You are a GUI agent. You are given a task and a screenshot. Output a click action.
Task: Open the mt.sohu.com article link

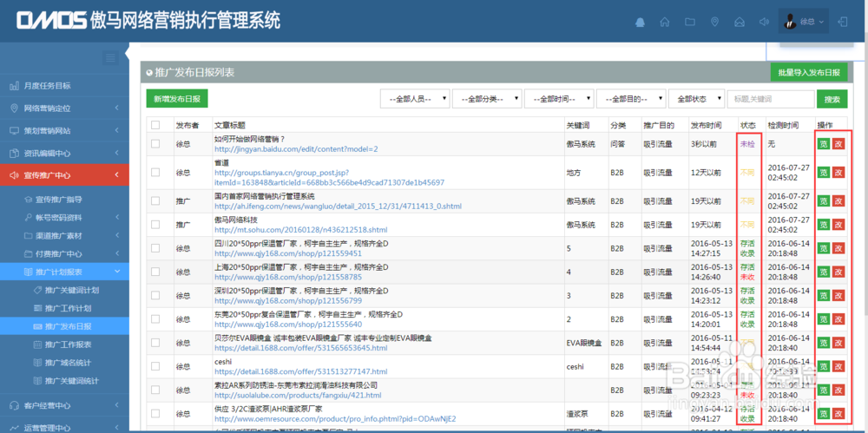[300, 229]
